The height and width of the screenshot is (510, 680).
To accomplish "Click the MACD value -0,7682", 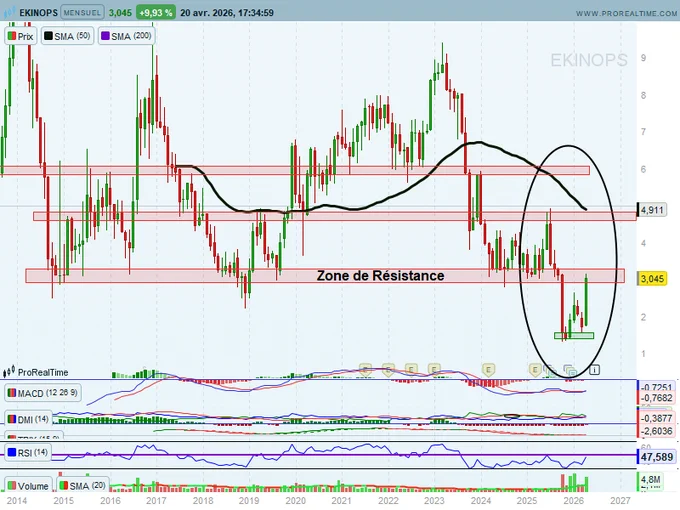I will (657, 398).
